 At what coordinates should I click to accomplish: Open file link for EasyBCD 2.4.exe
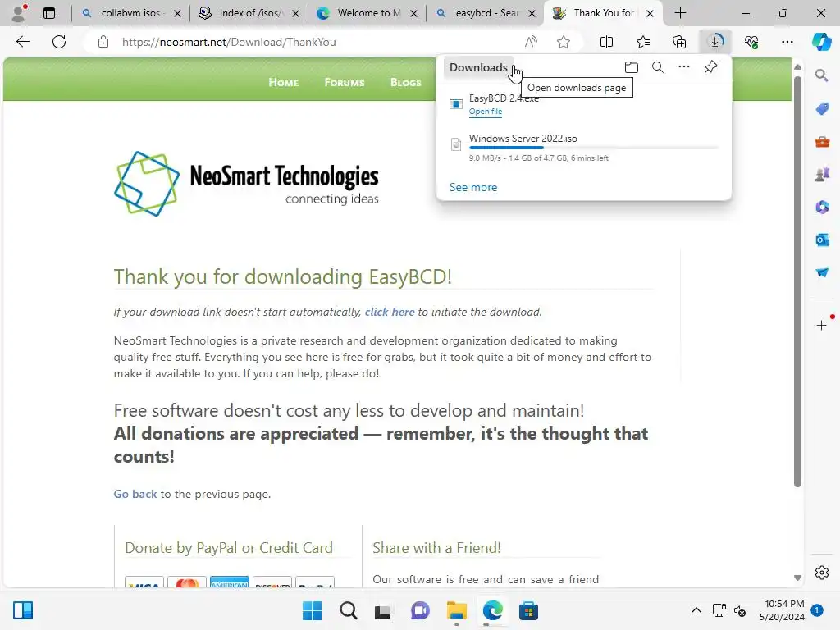click(486, 112)
